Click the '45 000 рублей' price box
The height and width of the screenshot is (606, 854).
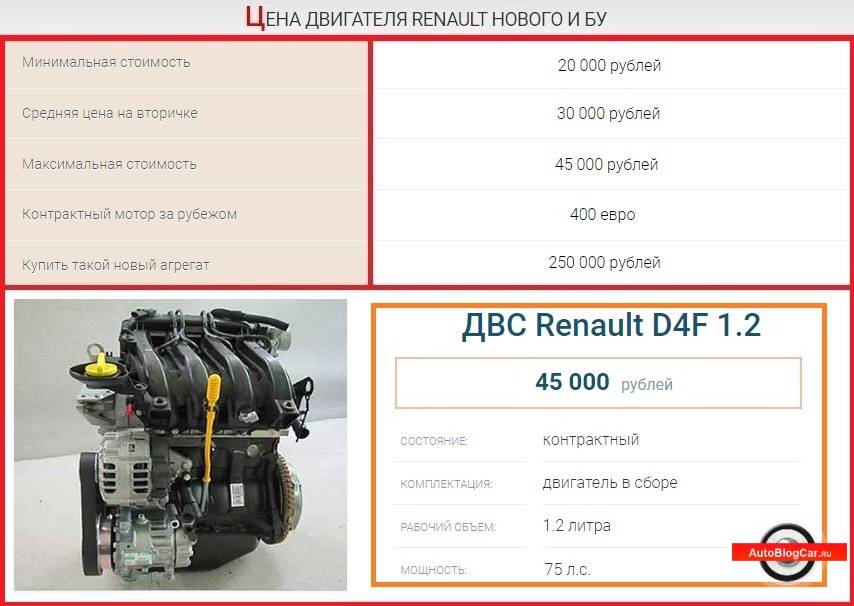point(598,383)
